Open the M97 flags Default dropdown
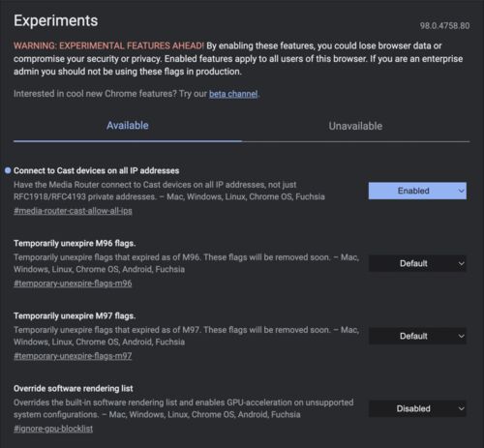 click(417, 336)
